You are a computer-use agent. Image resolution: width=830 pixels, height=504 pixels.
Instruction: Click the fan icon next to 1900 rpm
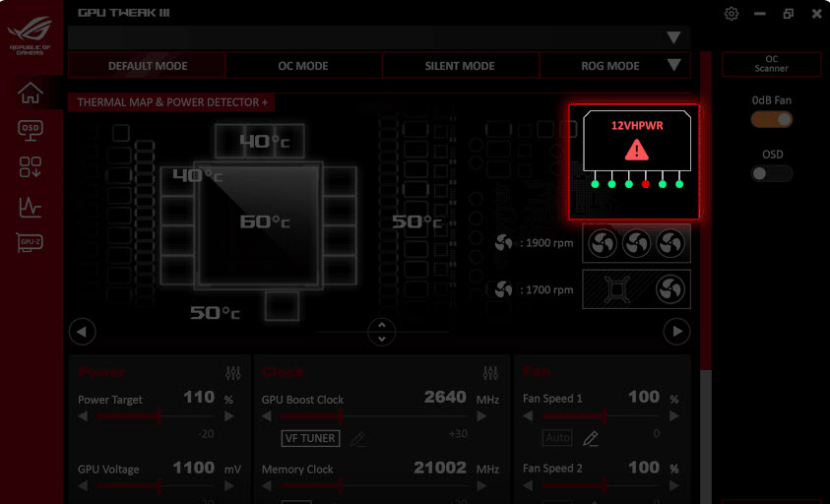click(503, 242)
